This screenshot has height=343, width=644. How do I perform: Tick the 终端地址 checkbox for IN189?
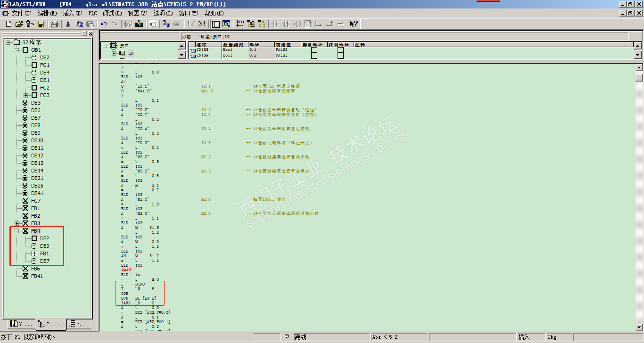340,55
